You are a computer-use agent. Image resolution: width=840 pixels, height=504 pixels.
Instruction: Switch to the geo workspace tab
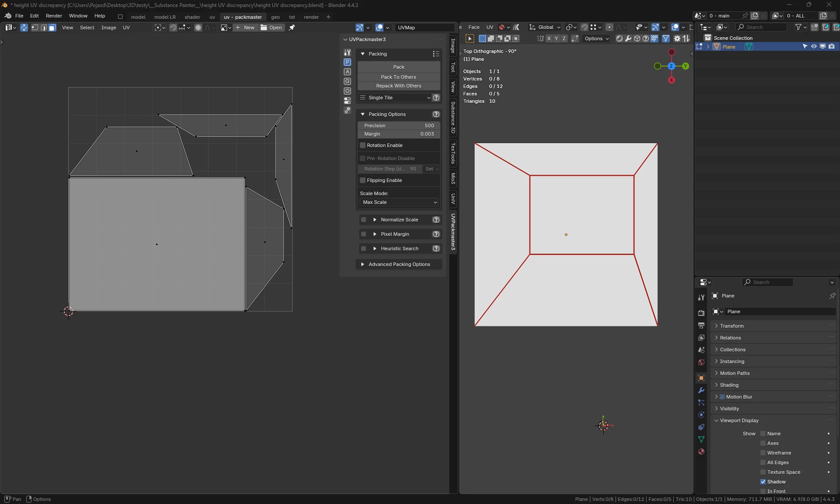click(275, 17)
